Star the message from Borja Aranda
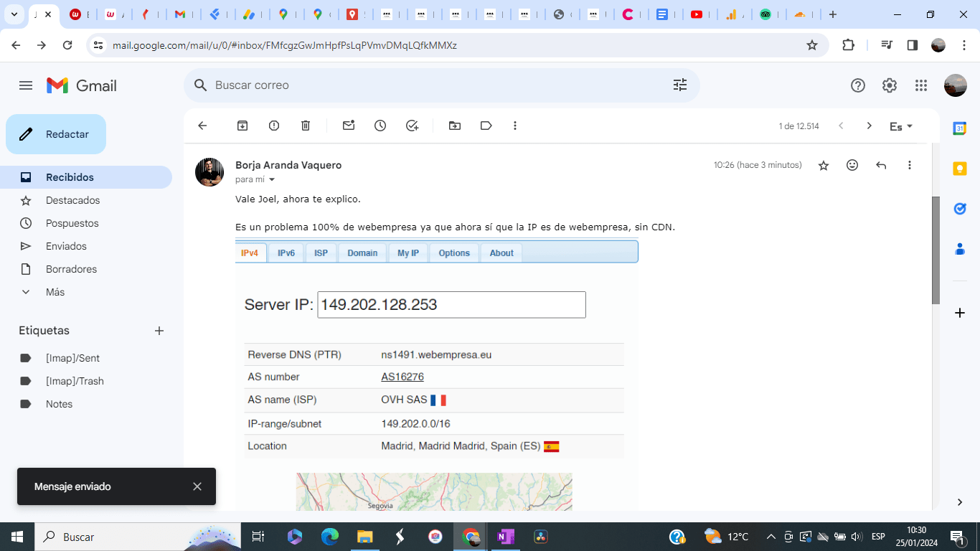Screen dimensions: 980x551 pos(824,165)
